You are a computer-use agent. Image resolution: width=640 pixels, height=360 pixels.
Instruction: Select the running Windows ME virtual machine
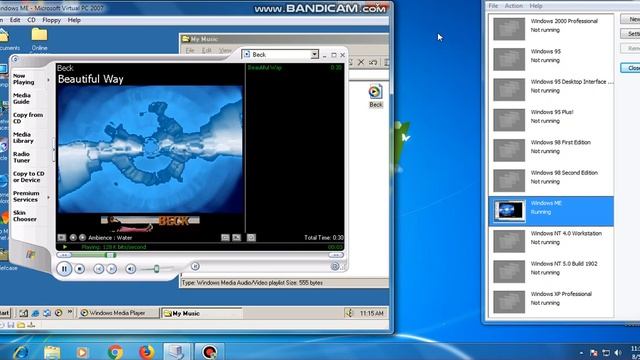(551, 211)
